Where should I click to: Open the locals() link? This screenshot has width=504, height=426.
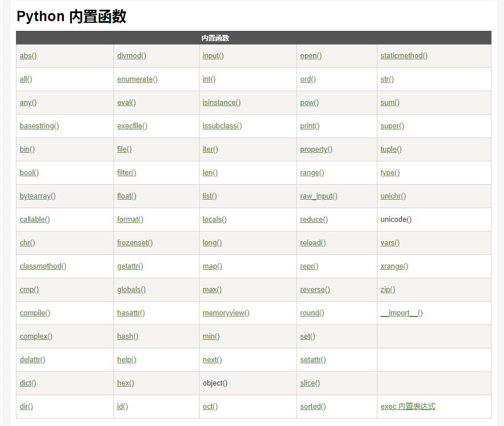(x=214, y=219)
